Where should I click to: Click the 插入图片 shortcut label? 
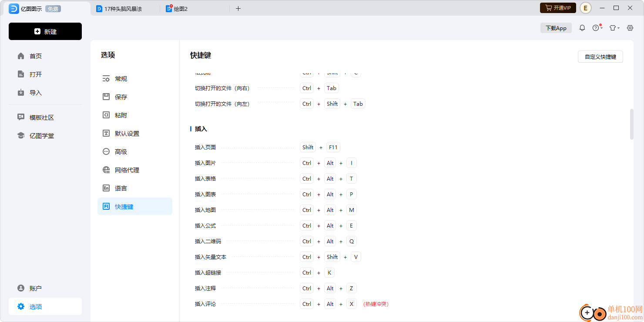tap(205, 163)
